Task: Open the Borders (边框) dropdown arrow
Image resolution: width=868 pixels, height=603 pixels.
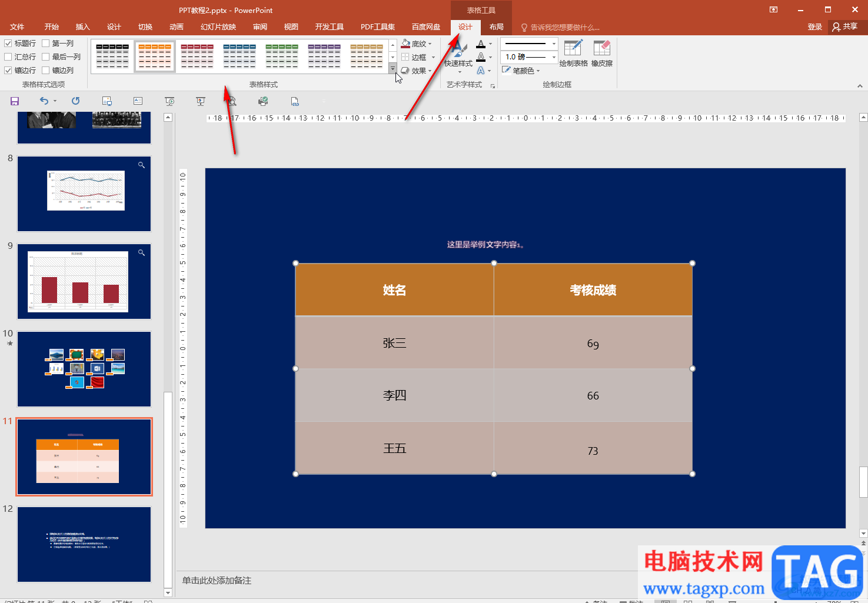Action: pos(433,57)
